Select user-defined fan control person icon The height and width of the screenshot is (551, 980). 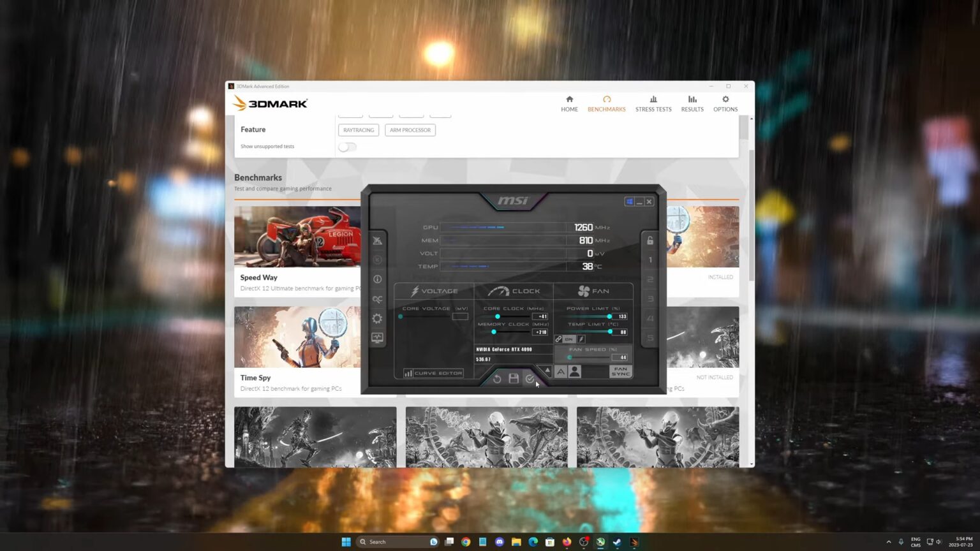pos(575,372)
